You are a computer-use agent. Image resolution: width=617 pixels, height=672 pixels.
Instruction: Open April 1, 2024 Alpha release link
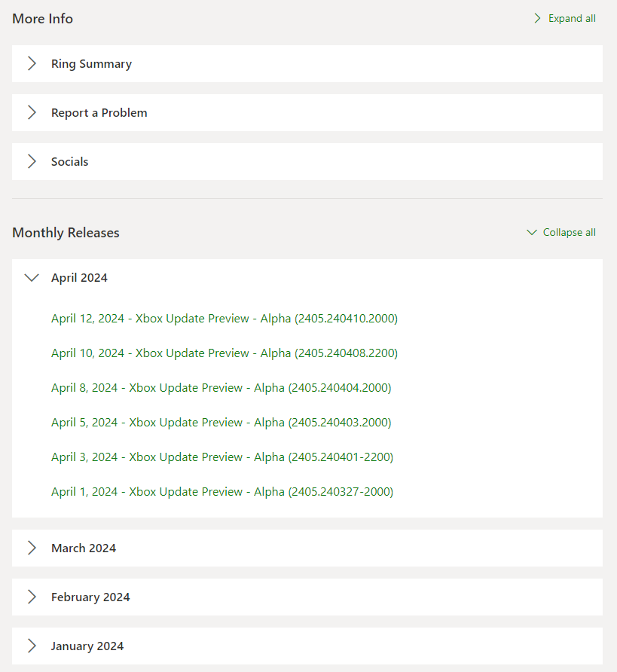coord(221,492)
